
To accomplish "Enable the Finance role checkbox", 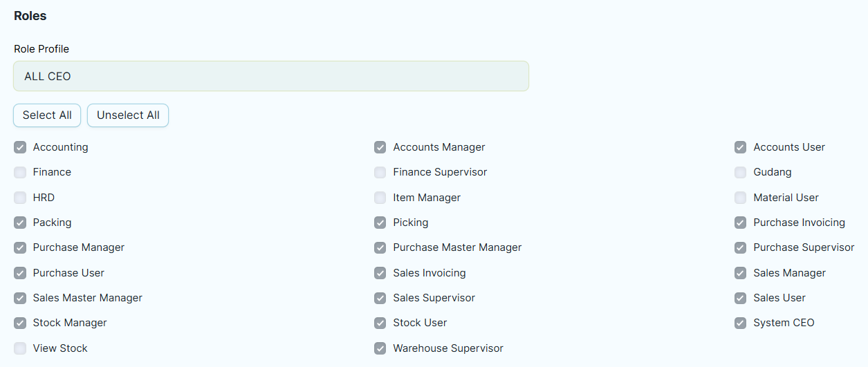I will tap(20, 172).
